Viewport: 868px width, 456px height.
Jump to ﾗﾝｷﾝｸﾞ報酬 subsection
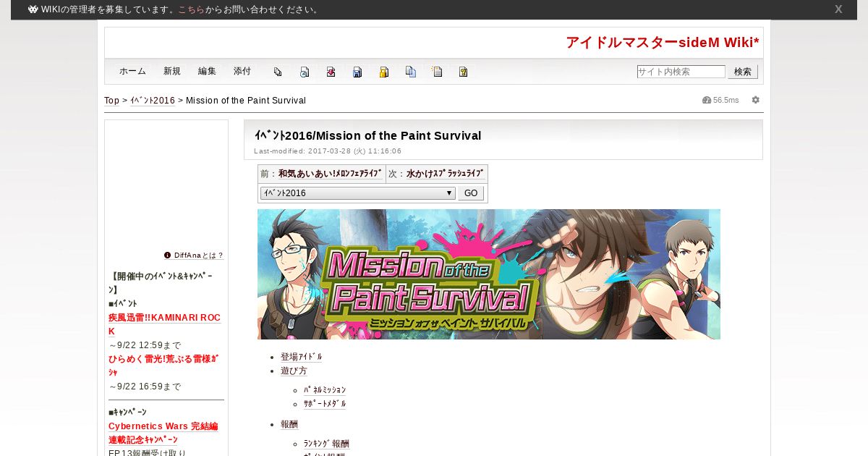326,444
